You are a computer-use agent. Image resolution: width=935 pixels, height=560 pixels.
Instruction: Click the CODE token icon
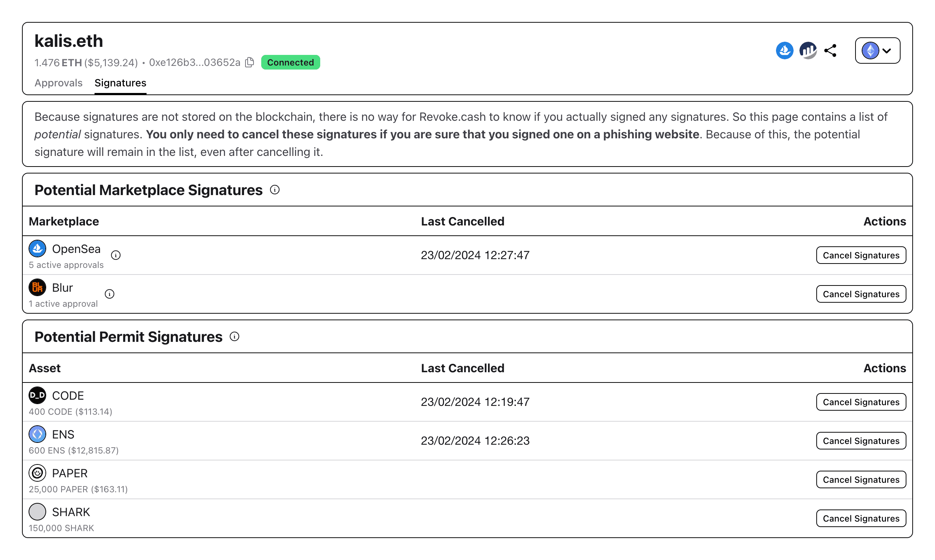37,395
